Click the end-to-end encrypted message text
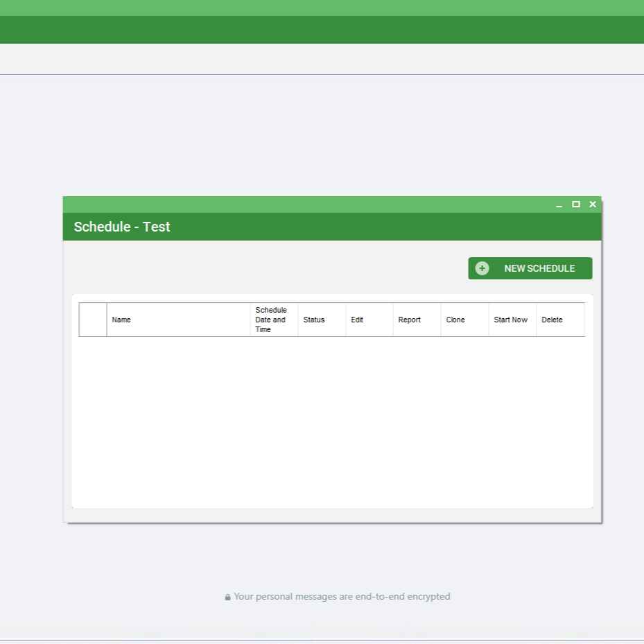644x644 pixels. [x=342, y=596]
